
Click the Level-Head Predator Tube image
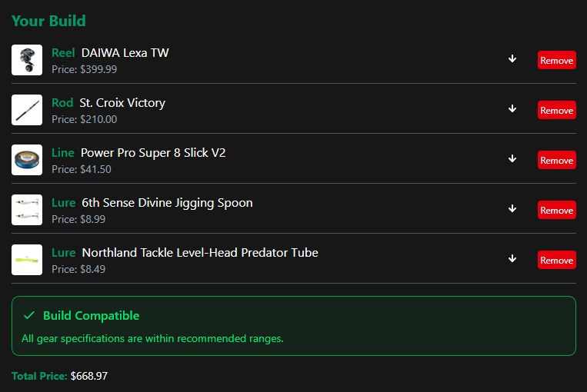pos(27,260)
